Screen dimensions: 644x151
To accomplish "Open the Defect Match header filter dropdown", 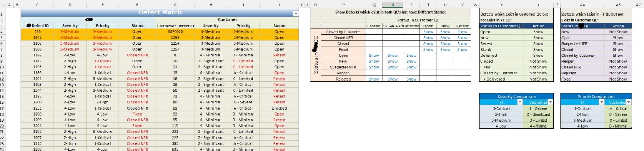I will tap(296, 13).
